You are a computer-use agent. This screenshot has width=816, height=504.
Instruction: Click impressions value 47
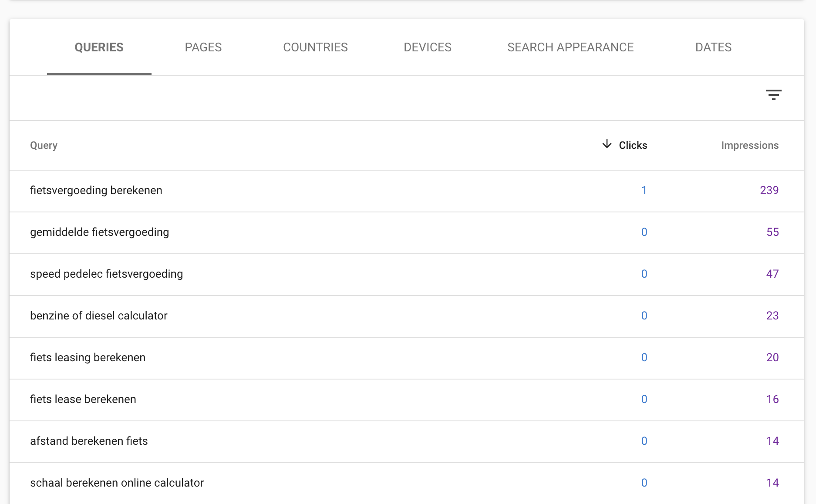click(772, 274)
